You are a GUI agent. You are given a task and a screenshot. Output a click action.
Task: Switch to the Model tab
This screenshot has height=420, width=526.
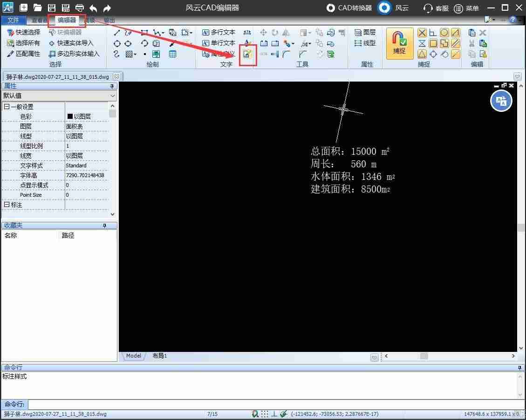coord(133,356)
